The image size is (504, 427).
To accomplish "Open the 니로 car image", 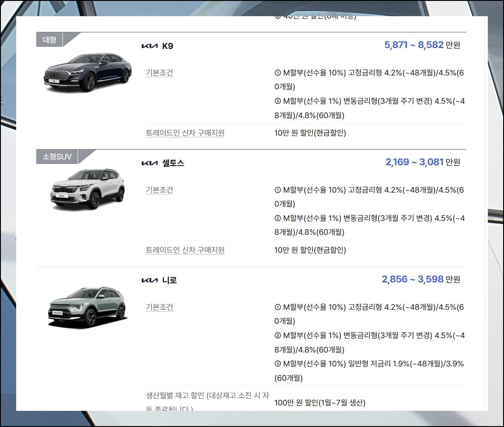I will click(x=88, y=307).
